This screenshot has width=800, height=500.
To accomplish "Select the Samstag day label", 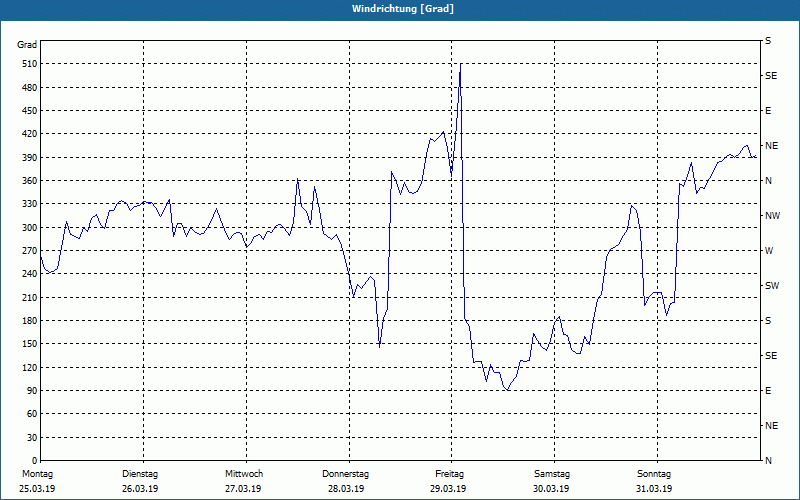I will [552, 474].
